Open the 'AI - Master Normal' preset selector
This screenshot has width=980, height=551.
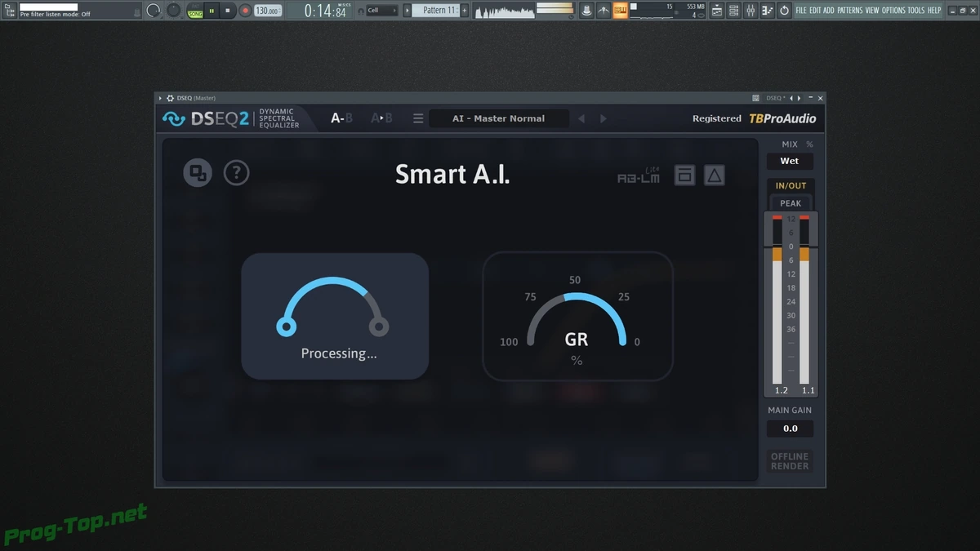pyautogui.click(x=498, y=118)
